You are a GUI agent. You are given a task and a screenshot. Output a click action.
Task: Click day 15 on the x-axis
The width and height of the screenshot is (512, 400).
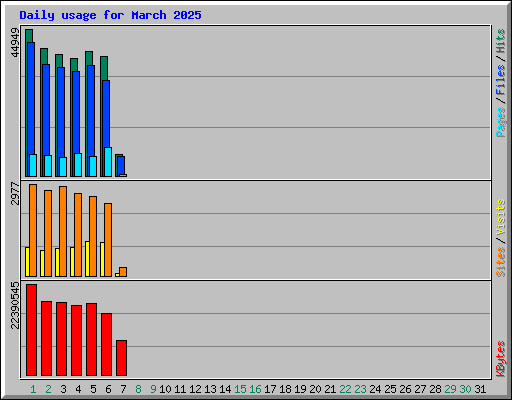coord(240,389)
